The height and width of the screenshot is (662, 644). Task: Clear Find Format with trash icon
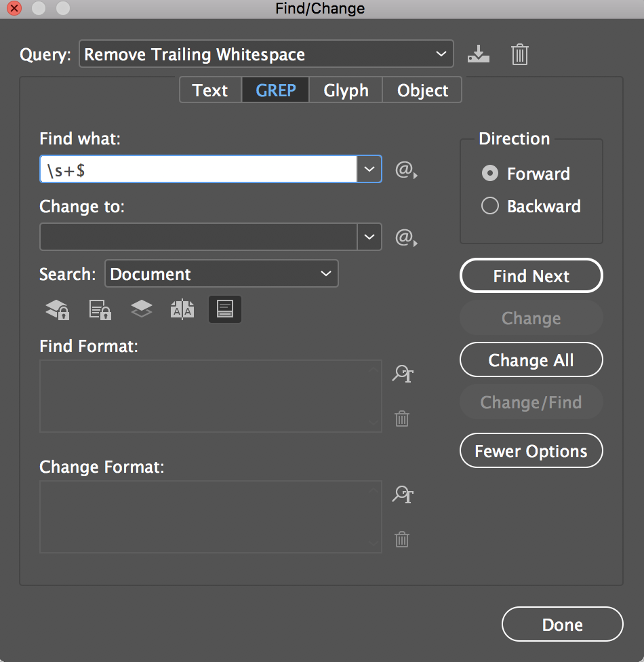pyautogui.click(x=402, y=418)
